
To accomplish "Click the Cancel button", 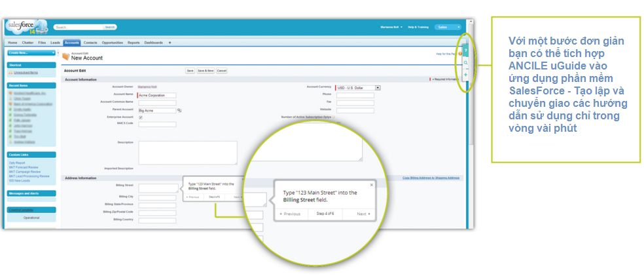I will [222, 71].
